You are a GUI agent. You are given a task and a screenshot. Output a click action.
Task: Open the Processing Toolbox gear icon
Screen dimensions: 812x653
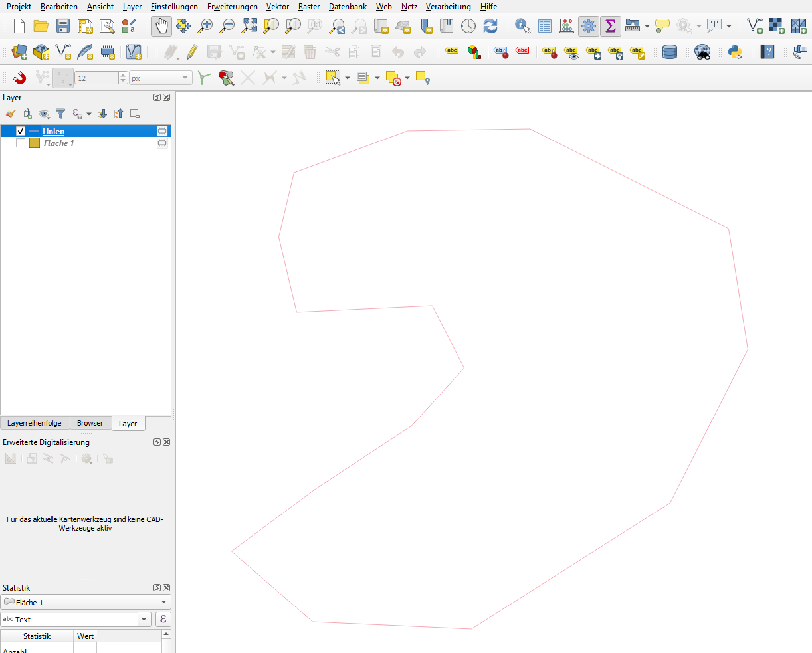point(588,26)
